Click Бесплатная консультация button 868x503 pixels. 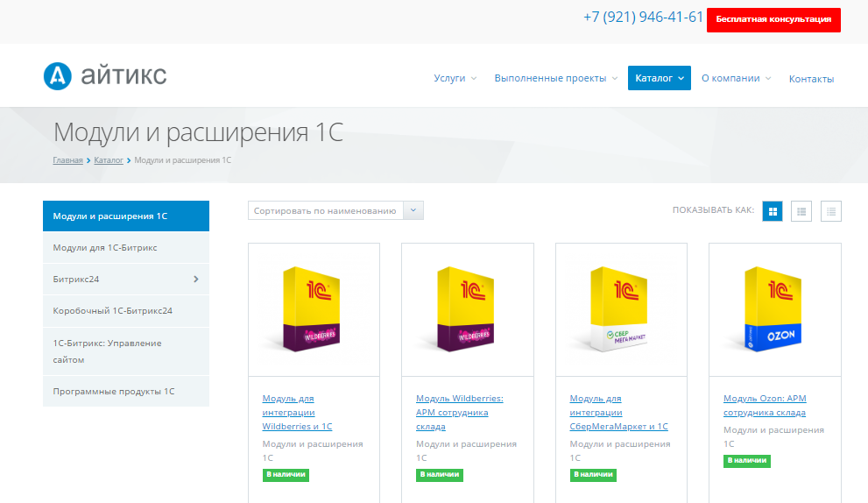point(773,19)
